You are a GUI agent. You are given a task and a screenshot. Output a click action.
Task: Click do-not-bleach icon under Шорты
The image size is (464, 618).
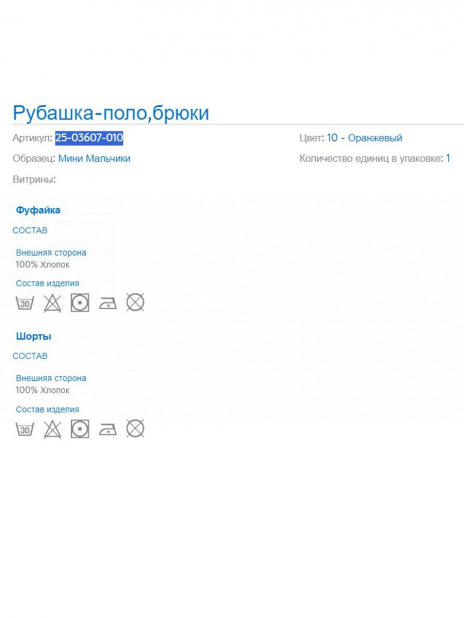52,429
